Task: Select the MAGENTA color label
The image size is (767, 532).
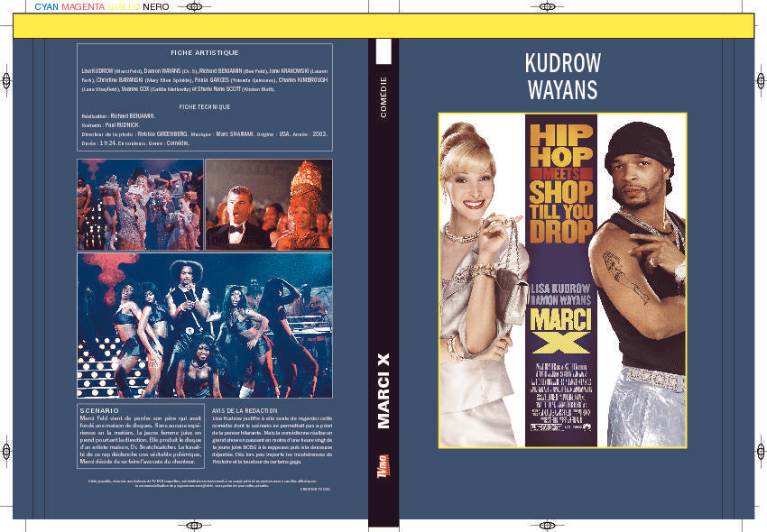Action: coord(83,7)
